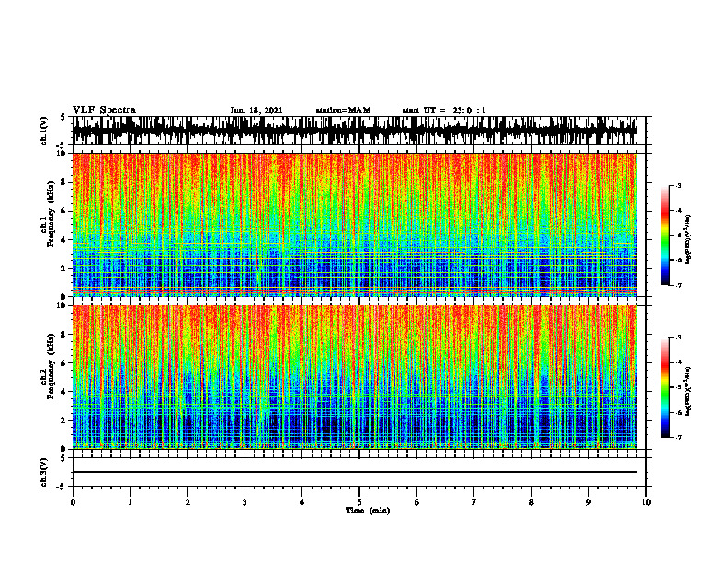
Task: Click inside the ch.2 spectrogram plot
Action: click(x=354, y=377)
